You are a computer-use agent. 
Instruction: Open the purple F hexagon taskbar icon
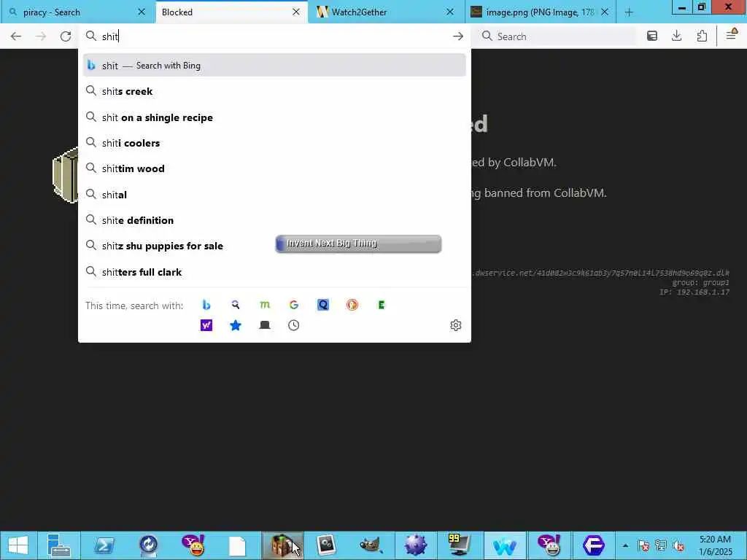coord(594,545)
